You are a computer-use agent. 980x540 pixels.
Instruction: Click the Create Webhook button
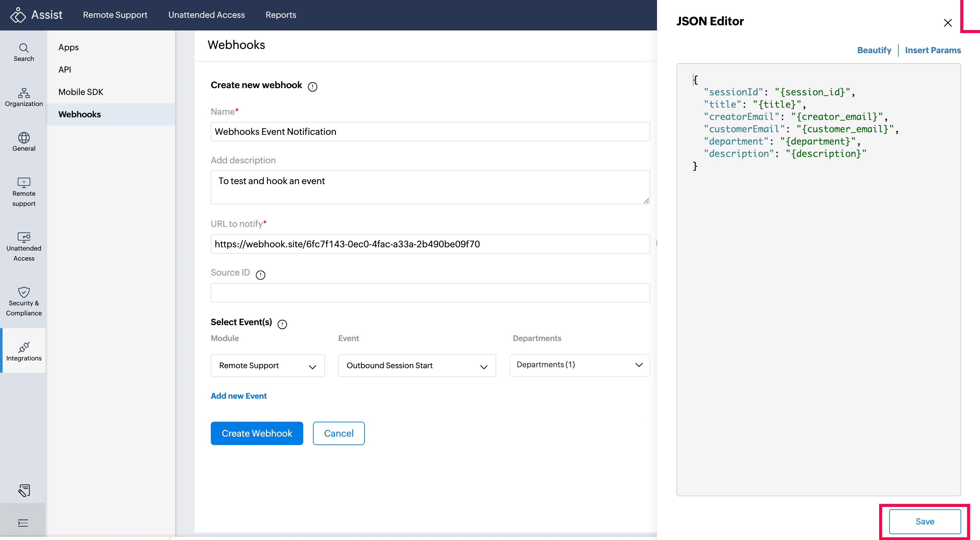(x=257, y=433)
